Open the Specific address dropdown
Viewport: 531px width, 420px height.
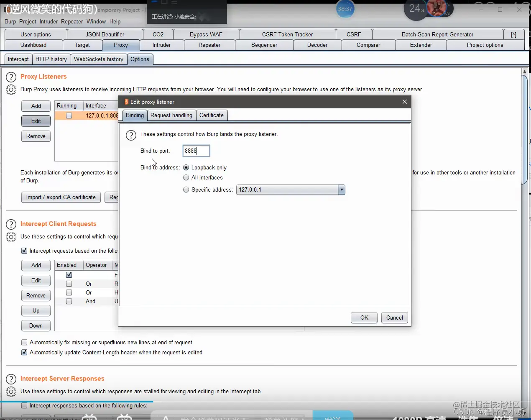[x=342, y=190]
